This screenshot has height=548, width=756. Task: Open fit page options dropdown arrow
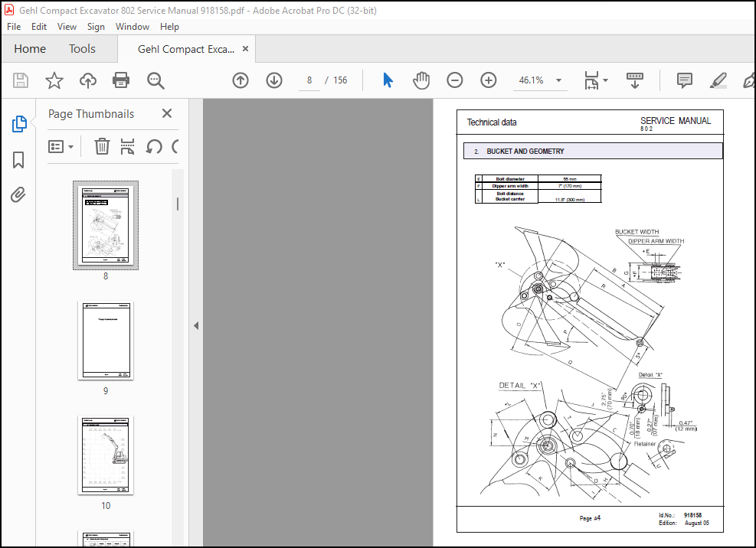[605, 80]
